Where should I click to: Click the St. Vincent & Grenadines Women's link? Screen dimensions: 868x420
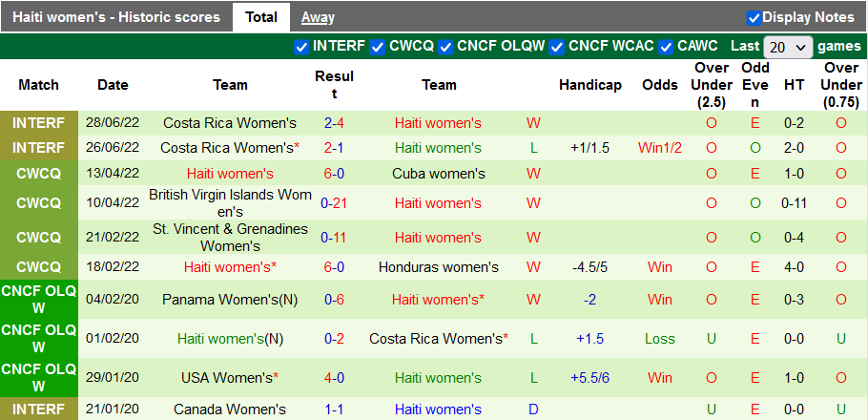230,238
